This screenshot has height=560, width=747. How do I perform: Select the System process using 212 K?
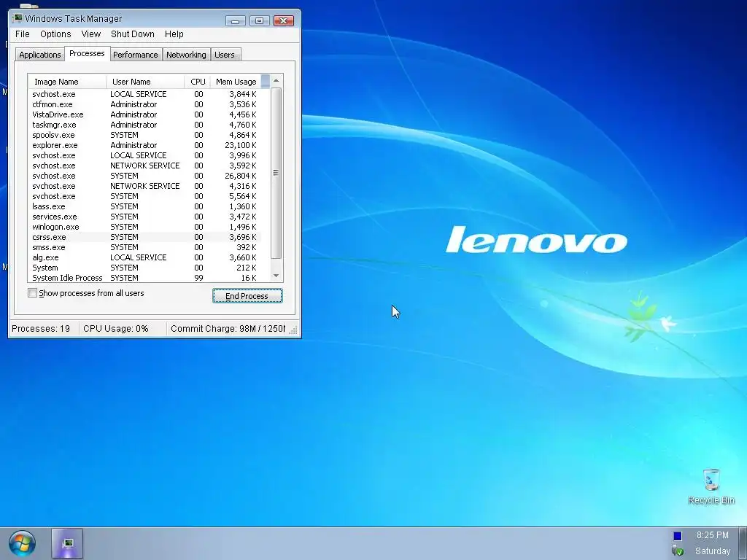[144, 268]
